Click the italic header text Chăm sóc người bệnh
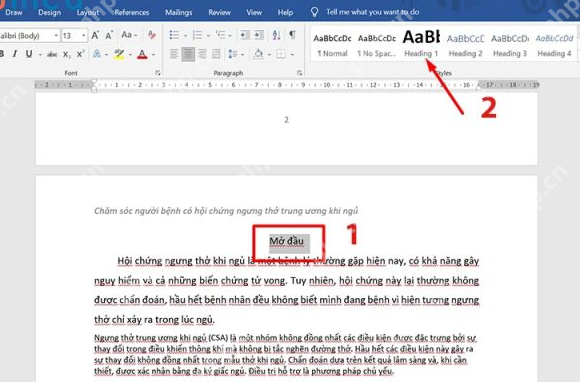Viewport: 580px width, 382px height. pyautogui.click(x=226, y=211)
